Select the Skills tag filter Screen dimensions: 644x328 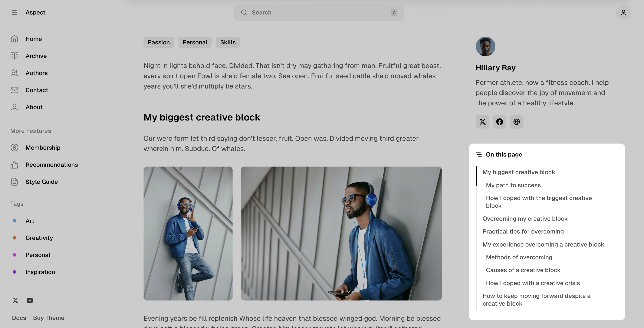click(228, 42)
